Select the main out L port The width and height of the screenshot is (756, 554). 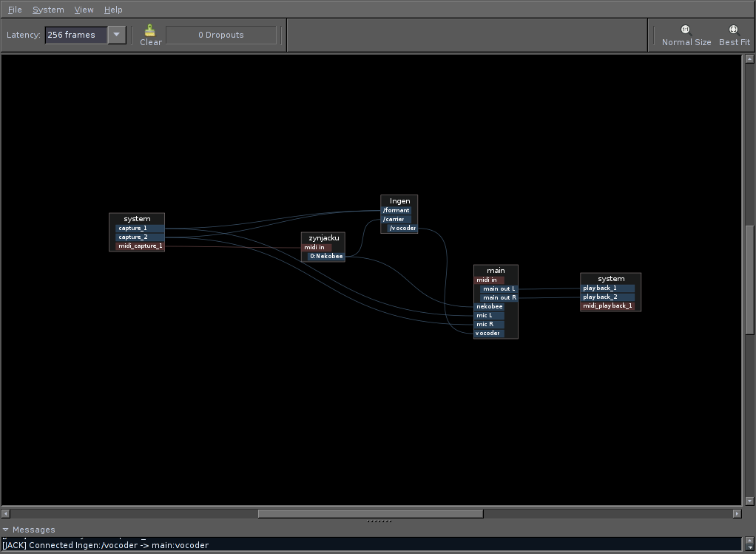499,289
